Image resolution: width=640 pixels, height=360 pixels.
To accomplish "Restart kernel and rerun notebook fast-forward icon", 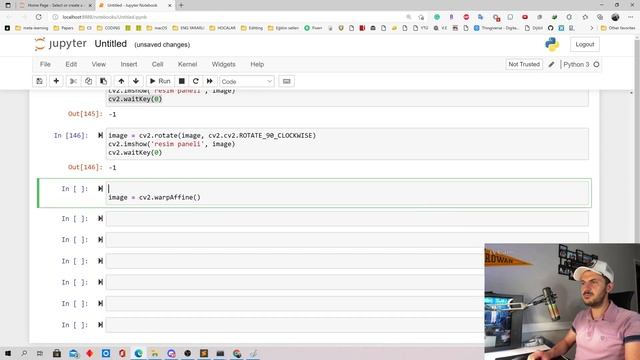I will (x=210, y=81).
